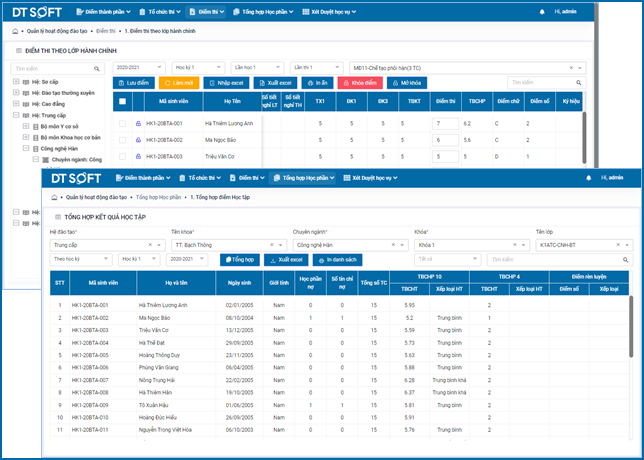Click the In danh sách button
644x460 pixels.
click(338, 260)
